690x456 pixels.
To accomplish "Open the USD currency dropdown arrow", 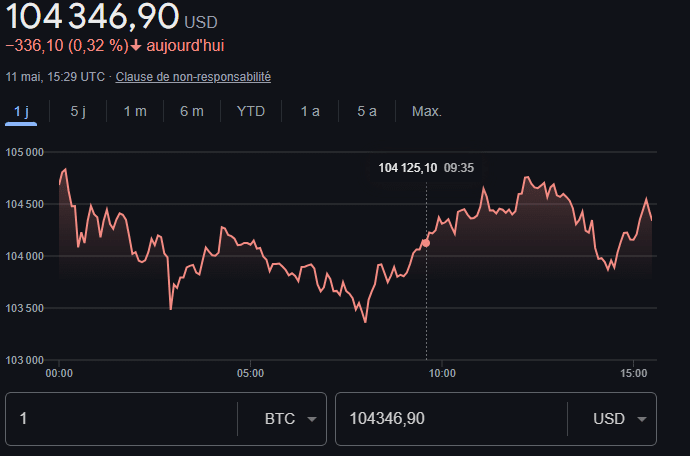I will tap(642, 419).
